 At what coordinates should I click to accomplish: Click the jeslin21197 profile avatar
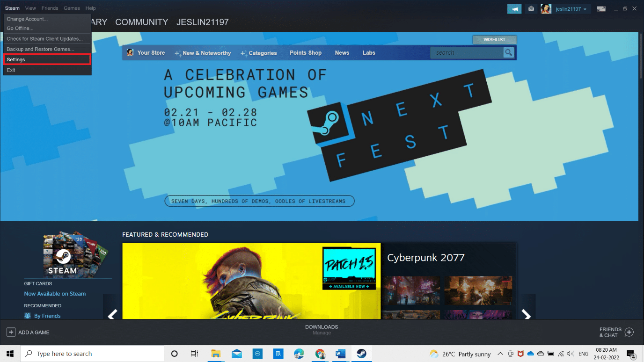546,8
